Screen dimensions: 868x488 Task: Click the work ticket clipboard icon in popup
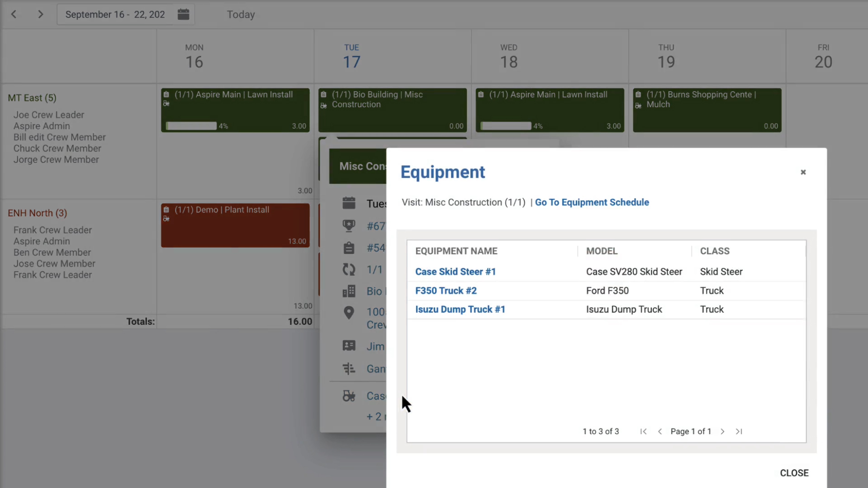click(349, 247)
